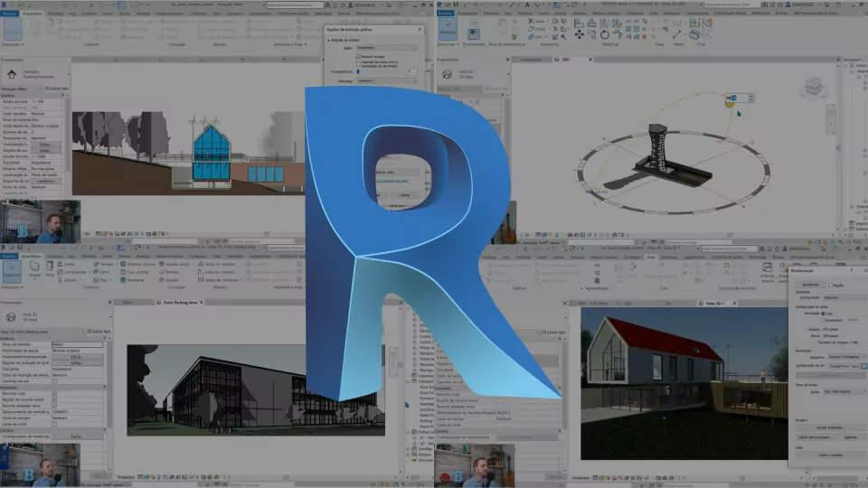The image size is (868, 488).
Task: Click the Escala da vista value field
Action: [x=48, y=102]
